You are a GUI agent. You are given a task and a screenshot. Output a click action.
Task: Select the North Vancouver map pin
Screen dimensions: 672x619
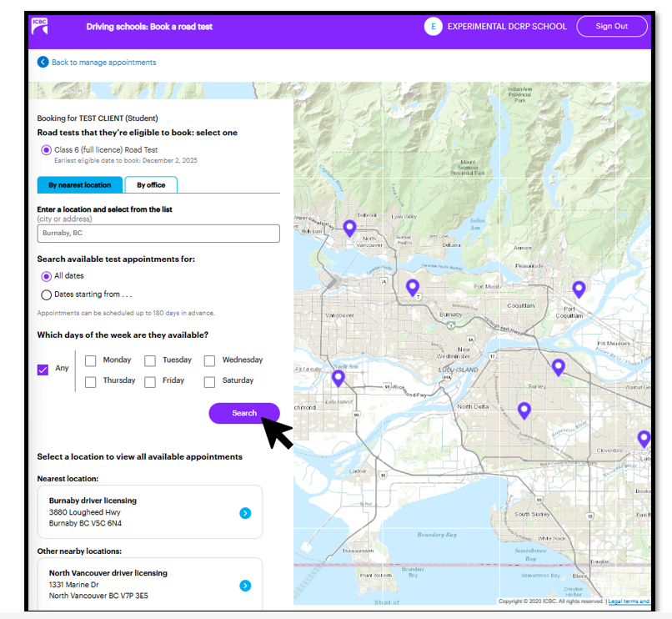pos(349,229)
